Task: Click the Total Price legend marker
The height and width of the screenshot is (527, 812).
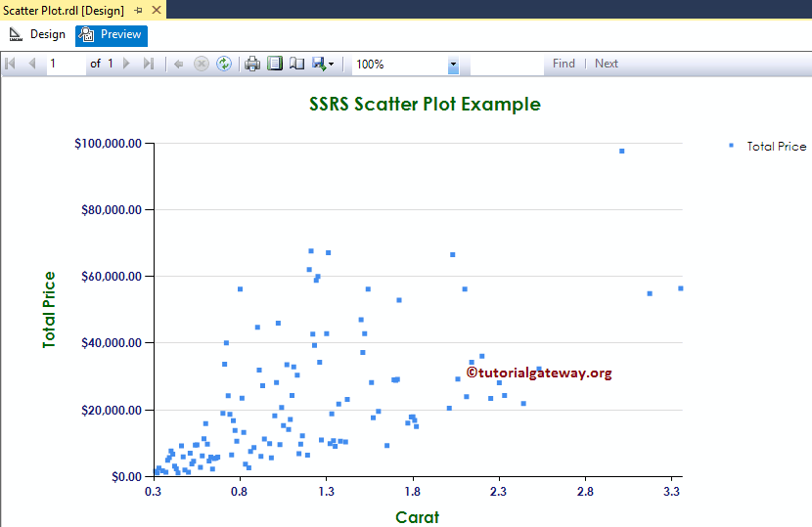Action: click(x=731, y=146)
